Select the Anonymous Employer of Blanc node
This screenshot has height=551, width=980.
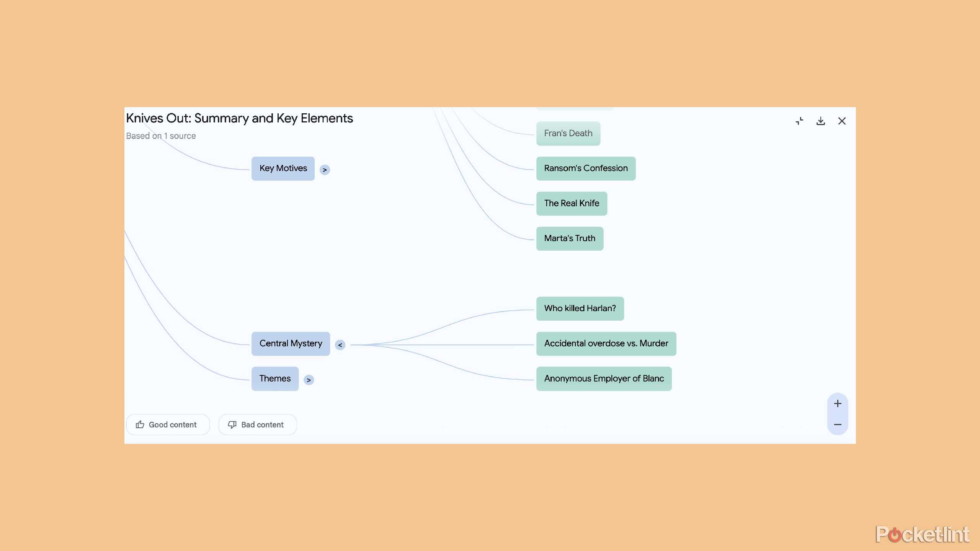point(604,378)
